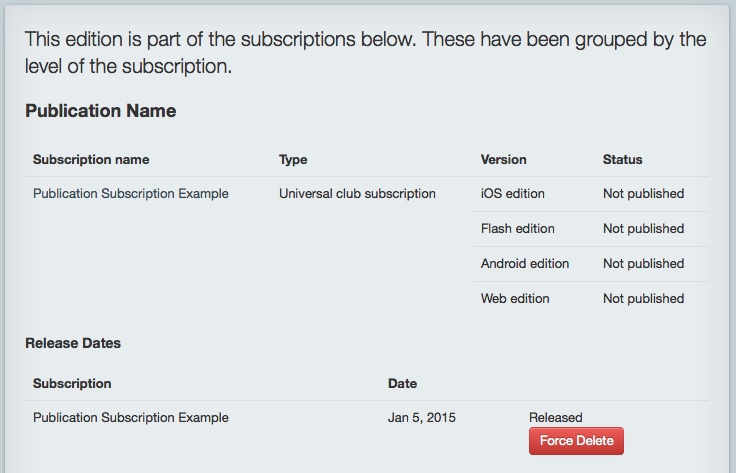Screen dimensions: 736x473
Task: Click Not published status for Flash edition
Action: coord(644,229)
